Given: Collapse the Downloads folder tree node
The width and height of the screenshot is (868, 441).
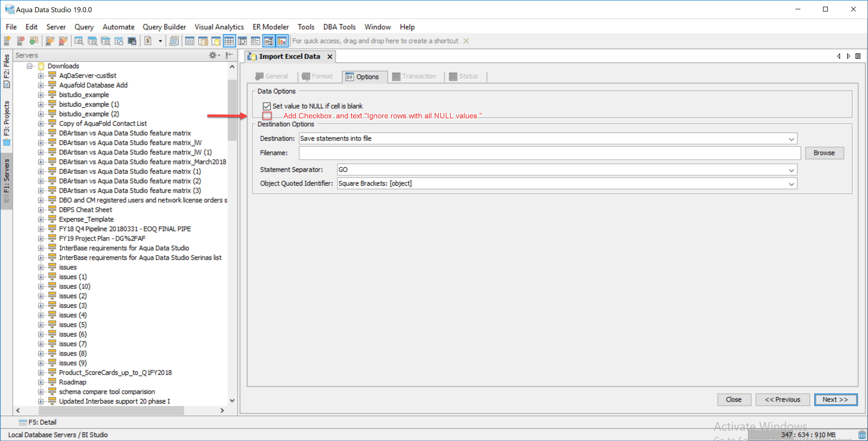Looking at the screenshot, I should point(30,66).
